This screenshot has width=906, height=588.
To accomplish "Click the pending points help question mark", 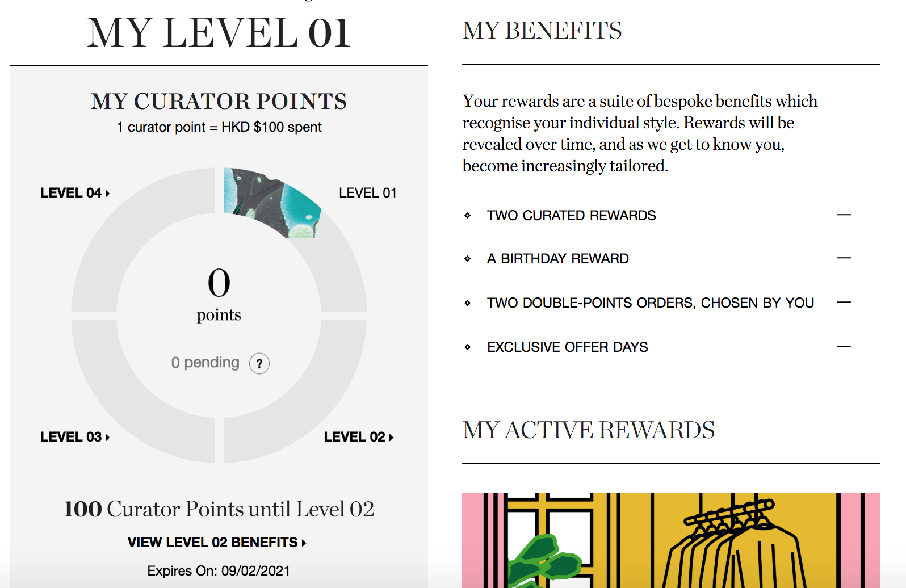I will coord(259,364).
